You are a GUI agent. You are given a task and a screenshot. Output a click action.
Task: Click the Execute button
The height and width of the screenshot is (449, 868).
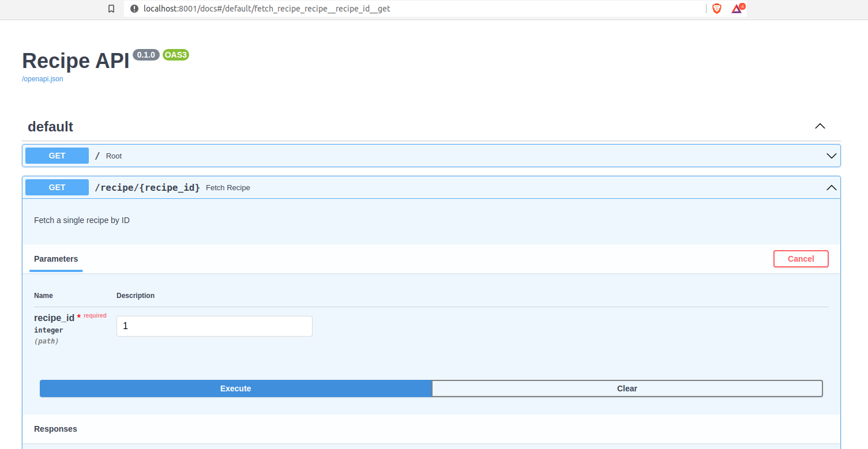(x=235, y=388)
